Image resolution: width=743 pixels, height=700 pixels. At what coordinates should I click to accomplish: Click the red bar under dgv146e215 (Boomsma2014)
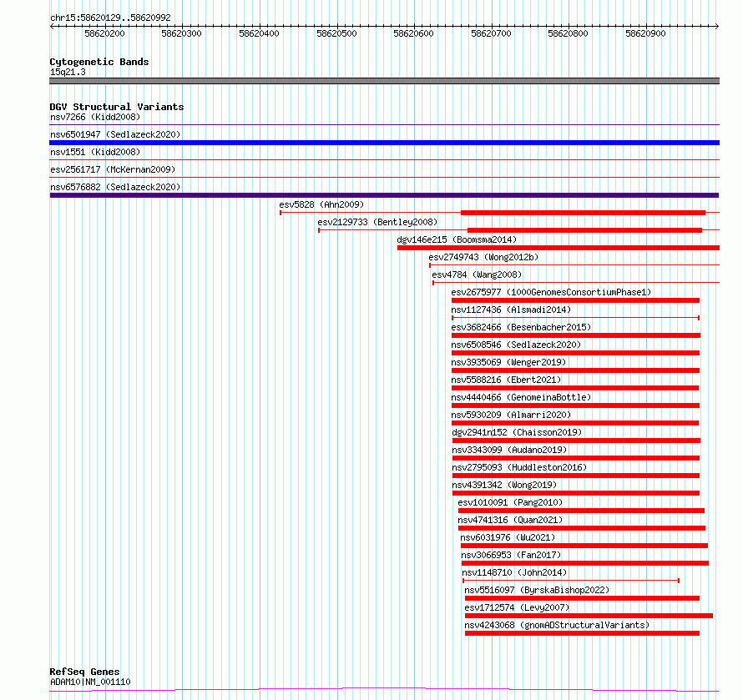(559, 248)
